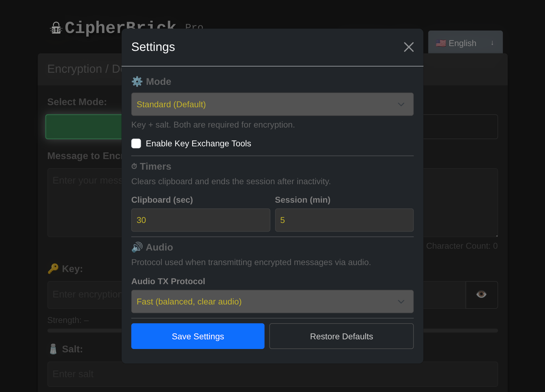Enable Key Exchange Tools
The image size is (545, 392).
(136, 143)
